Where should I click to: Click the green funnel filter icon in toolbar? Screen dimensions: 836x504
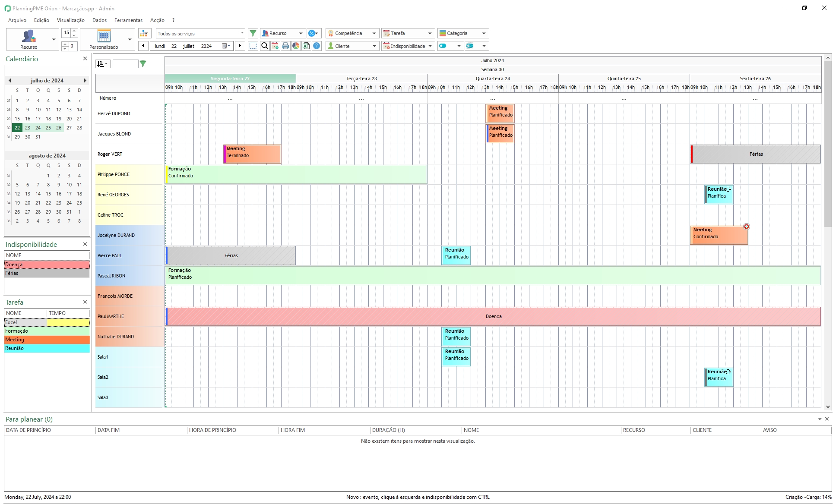(253, 33)
